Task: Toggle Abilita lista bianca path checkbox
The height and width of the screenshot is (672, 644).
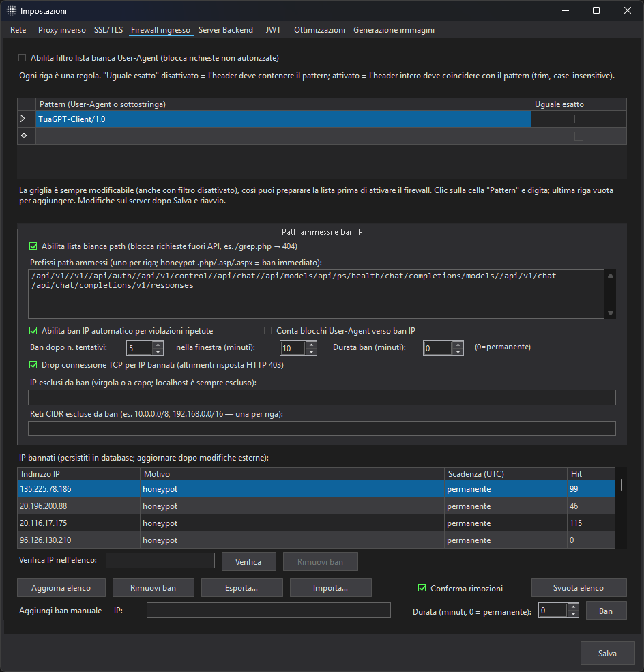Action: [x=33, y=246]
